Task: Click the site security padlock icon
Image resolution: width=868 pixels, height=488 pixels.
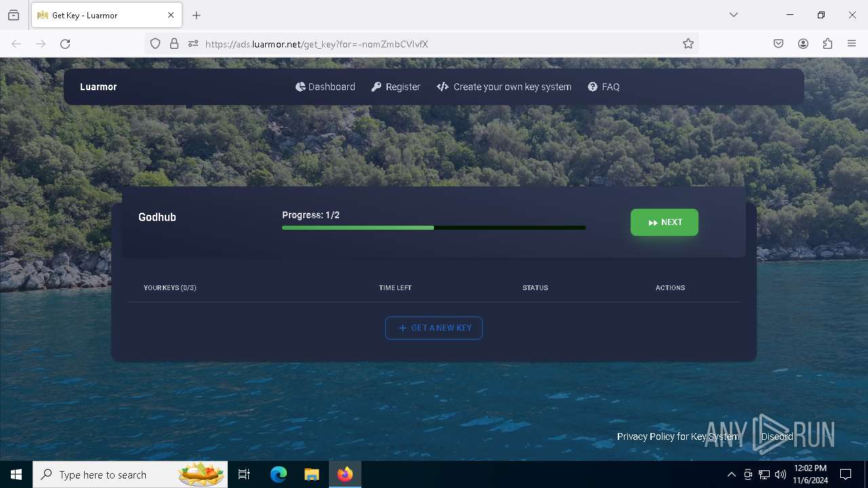Action: point(174,44)
